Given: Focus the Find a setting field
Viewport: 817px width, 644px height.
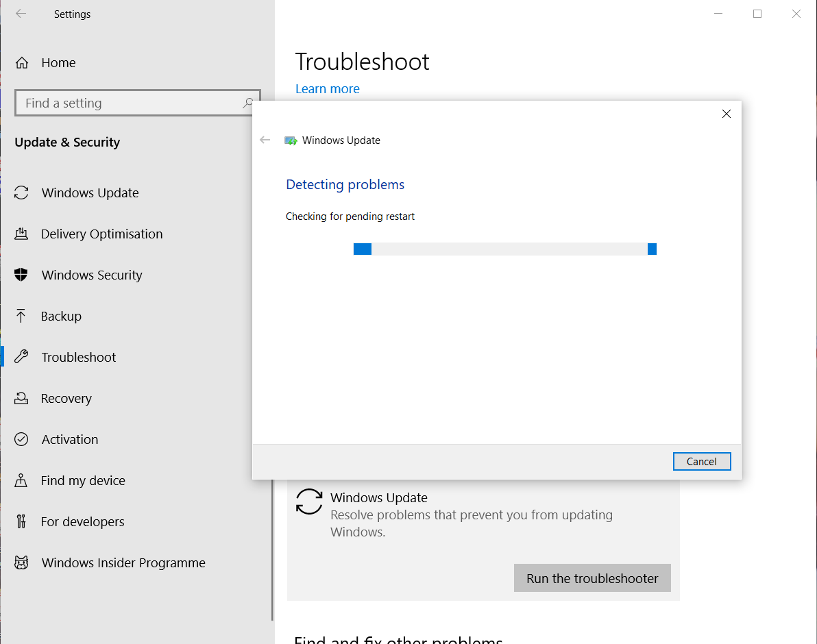Looking at the screenshot, I should (138, 103).
